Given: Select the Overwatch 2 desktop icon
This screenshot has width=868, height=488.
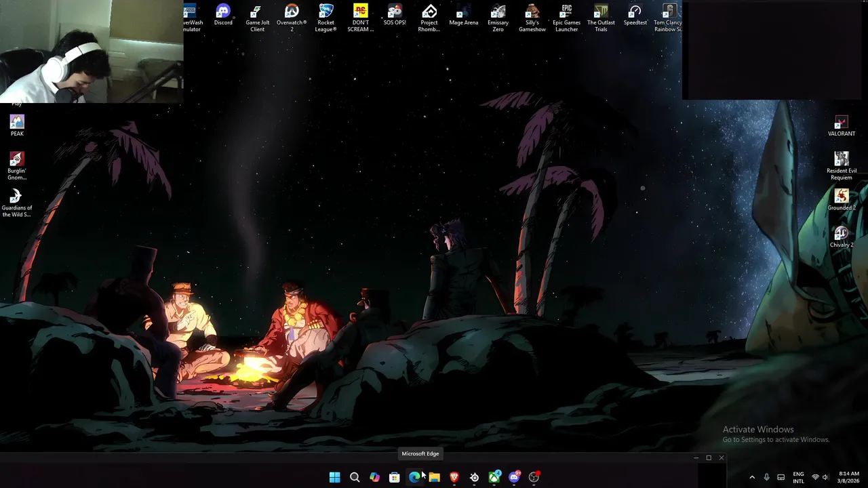Looking at the screenshot, I should tap(292, 18).
